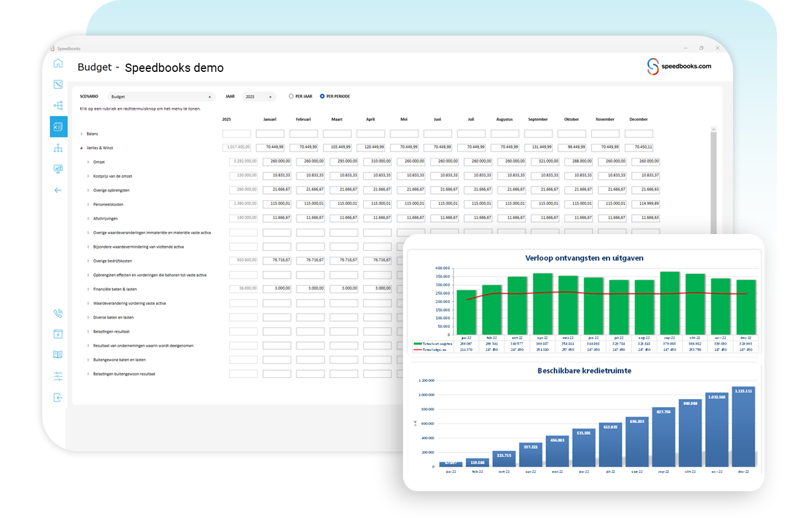Open the JAAR year dropdown
Viewport: 812px width, 531px height.
(x=259, y=97)
